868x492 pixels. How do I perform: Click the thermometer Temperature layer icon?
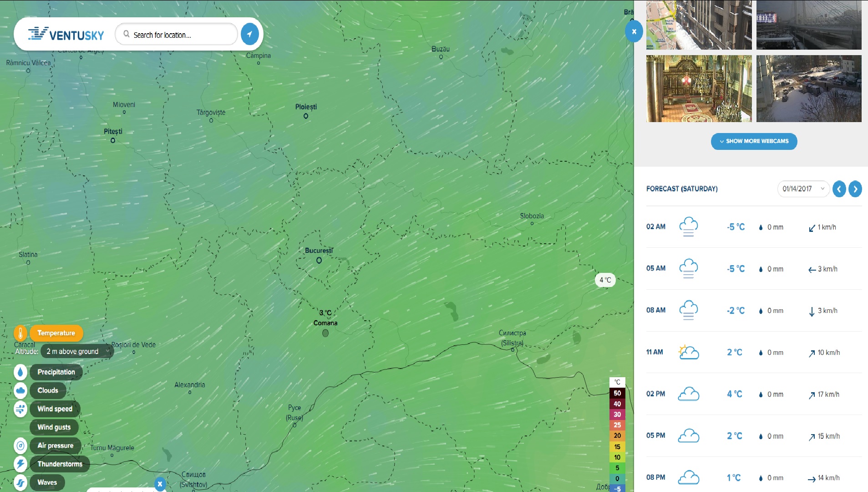20,333
